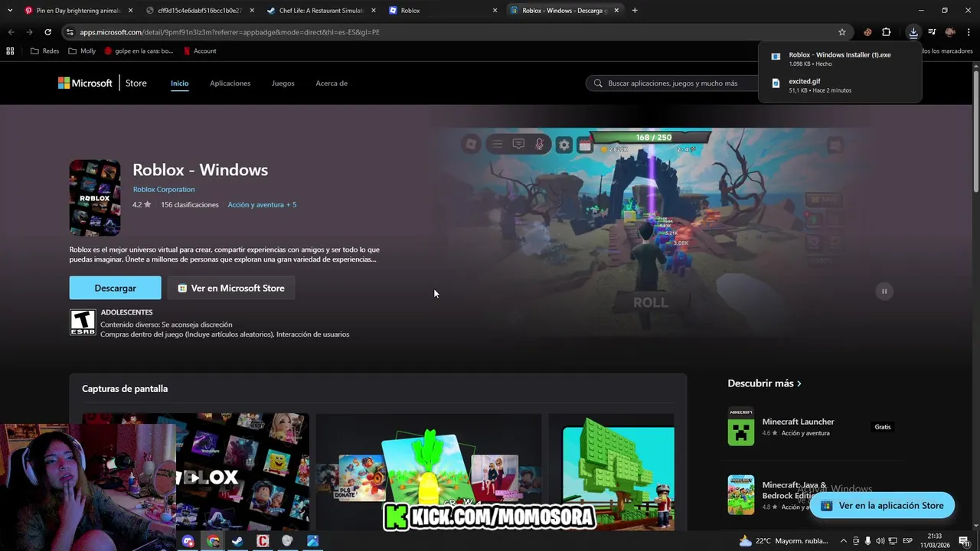Open a new browser tab
The width and height of the screenshot is (980, 551).
635,11
